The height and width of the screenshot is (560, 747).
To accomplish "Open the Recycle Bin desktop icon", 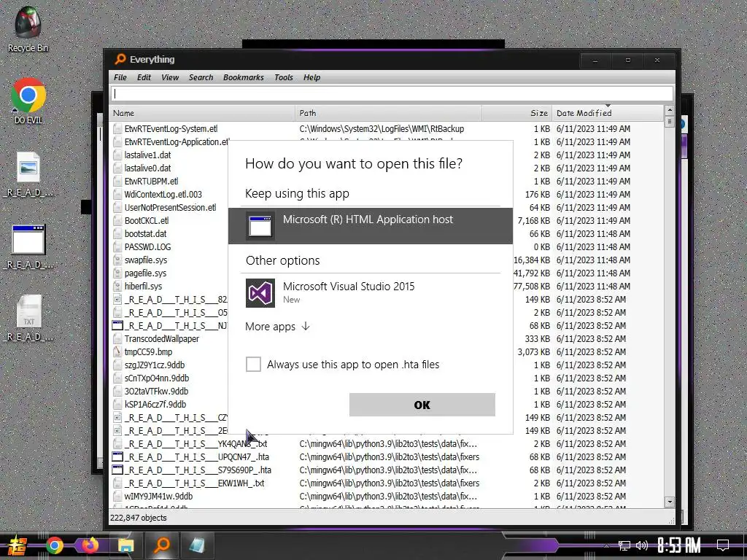I will [x=28, y=28].
